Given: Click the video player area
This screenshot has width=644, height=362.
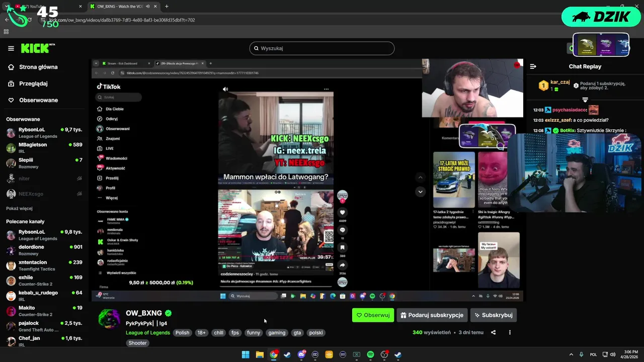Looking at the screenshot, I should [307, 180].
